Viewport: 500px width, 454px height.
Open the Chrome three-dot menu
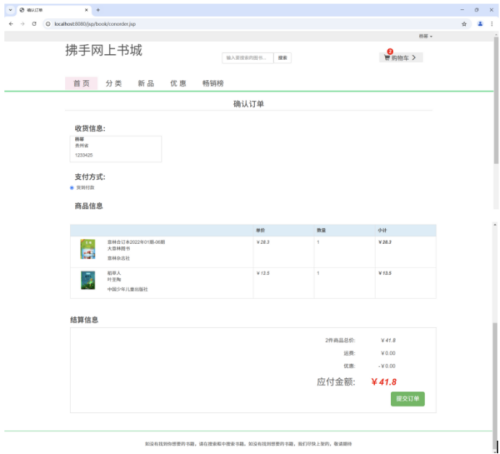(x=492, y=24)
